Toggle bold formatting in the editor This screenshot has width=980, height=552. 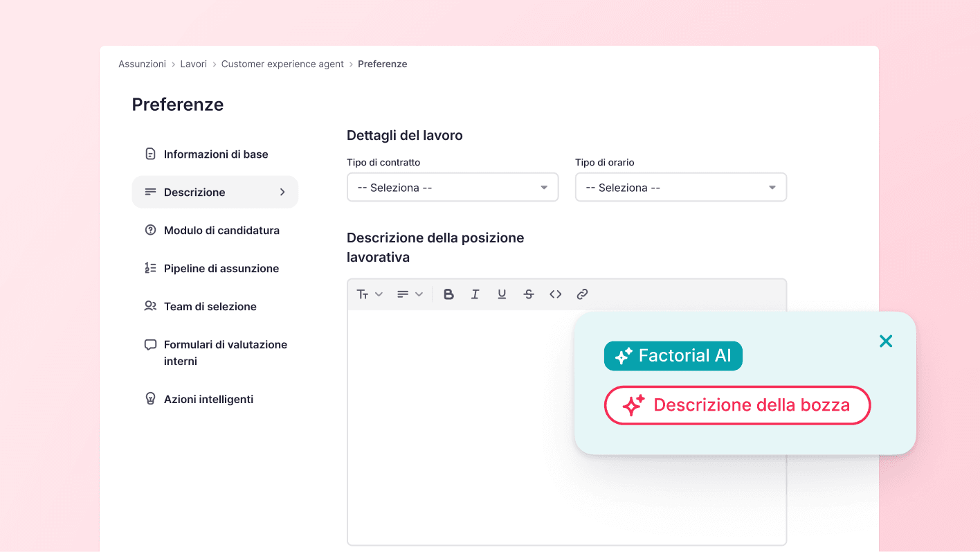[x=448, y=294]
